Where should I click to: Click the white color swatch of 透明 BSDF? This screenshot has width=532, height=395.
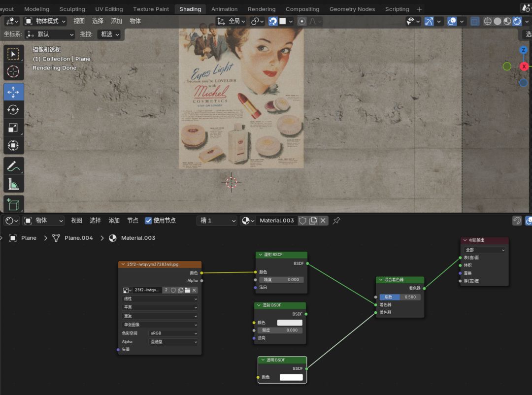click(x=291, y=377)
